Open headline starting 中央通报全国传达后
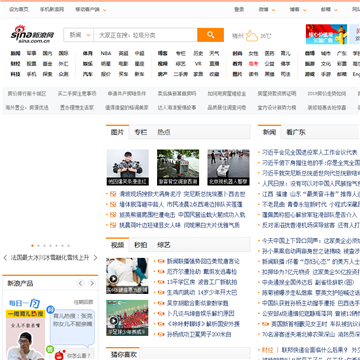 (308, 282)
